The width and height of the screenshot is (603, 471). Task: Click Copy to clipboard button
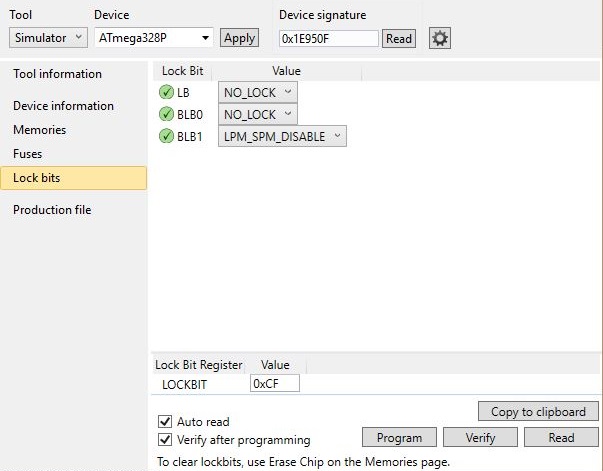pos(538,412)
